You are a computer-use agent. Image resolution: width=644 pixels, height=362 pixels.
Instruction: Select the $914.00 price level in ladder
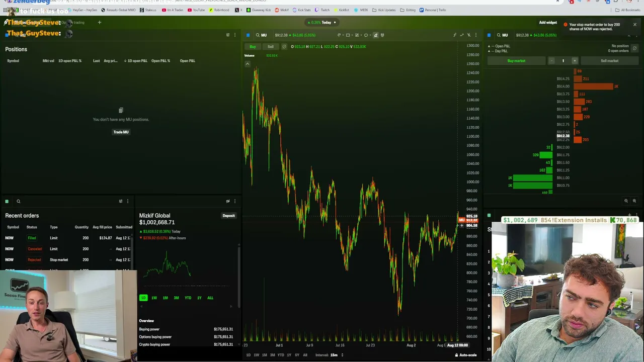coord(563,86)
